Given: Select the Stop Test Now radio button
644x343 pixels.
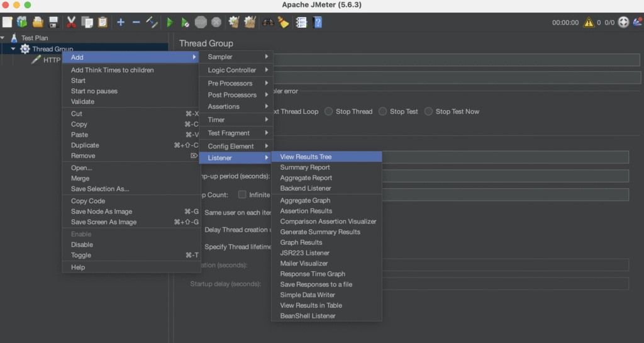Looking at the screenshot, I should (429, 111).
